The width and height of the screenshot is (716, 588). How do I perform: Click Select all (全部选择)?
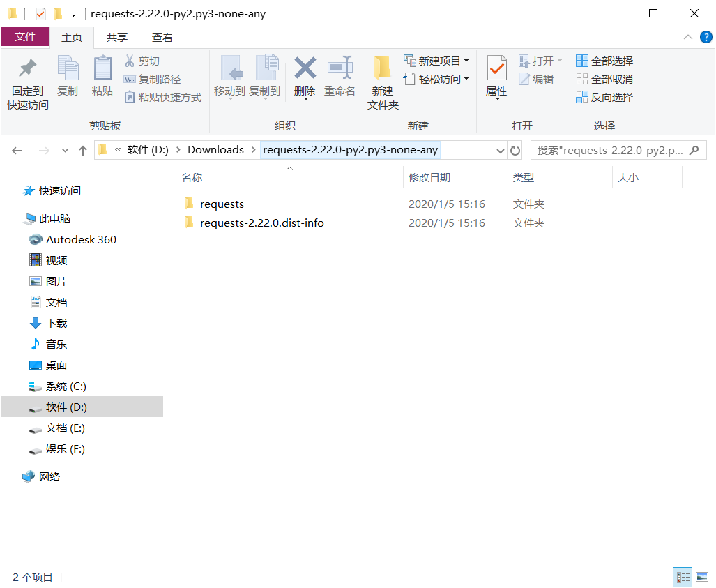604,61
